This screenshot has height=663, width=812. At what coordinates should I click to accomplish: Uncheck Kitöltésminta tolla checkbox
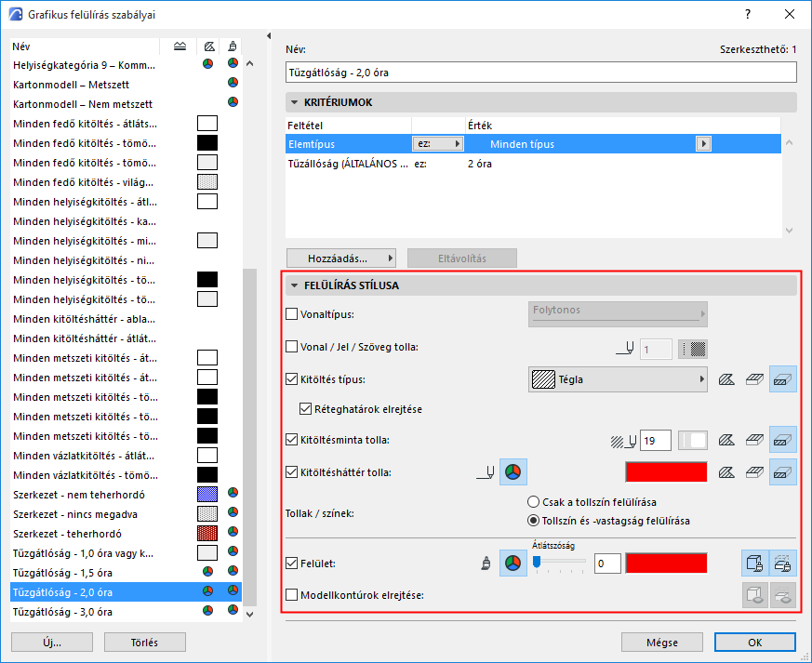pyautogui.click(x=291, y=440)
